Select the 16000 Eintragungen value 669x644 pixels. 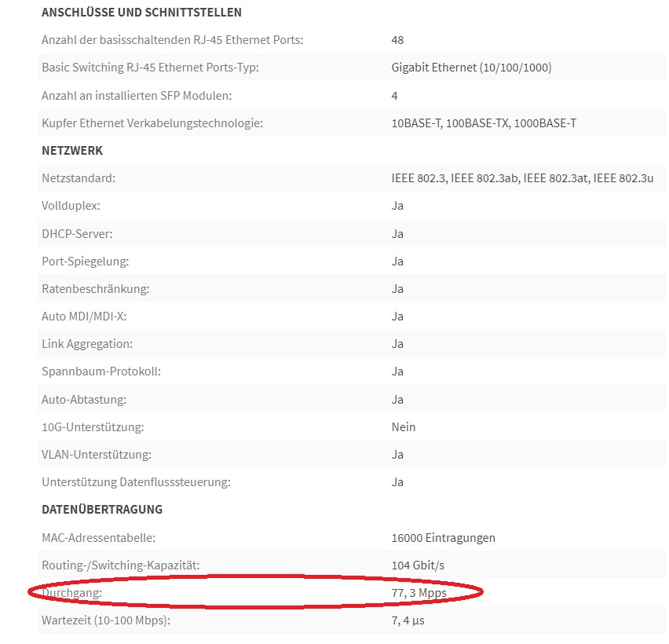(x=444, y=538)
